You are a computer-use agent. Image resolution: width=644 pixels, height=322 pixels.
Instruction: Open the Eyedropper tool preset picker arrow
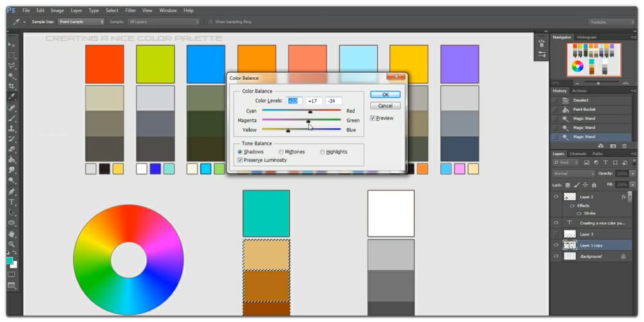pos(24,22)
